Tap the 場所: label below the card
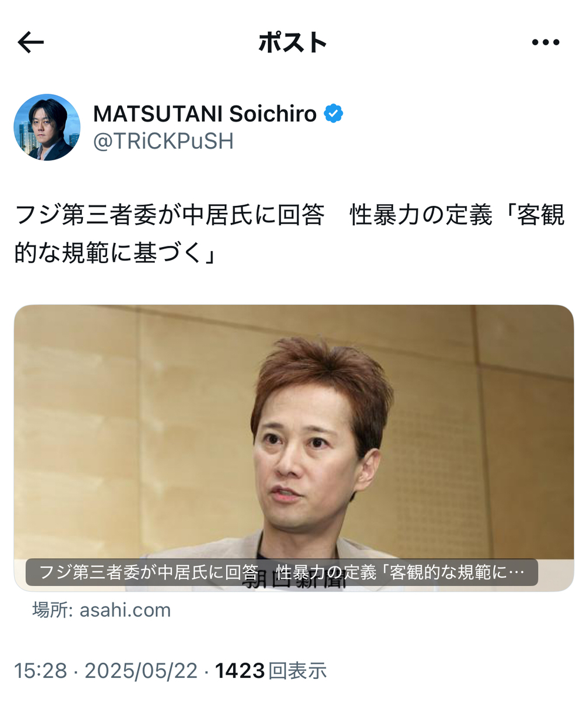 pos(52,610)
